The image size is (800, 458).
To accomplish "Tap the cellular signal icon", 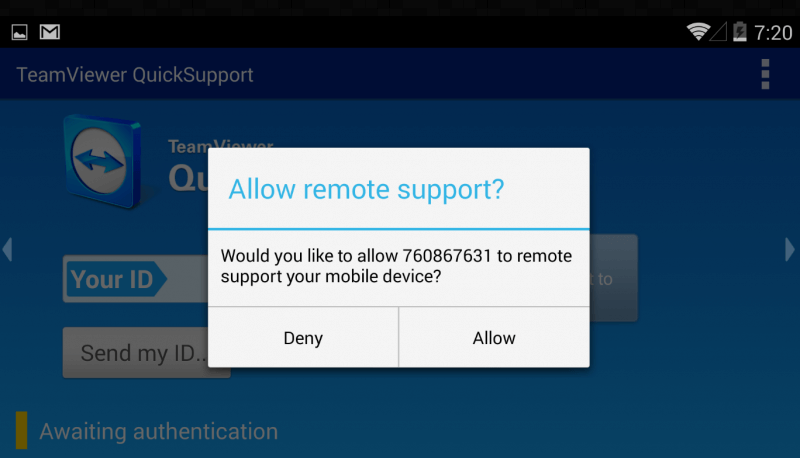I will click(x=718, y=32).
